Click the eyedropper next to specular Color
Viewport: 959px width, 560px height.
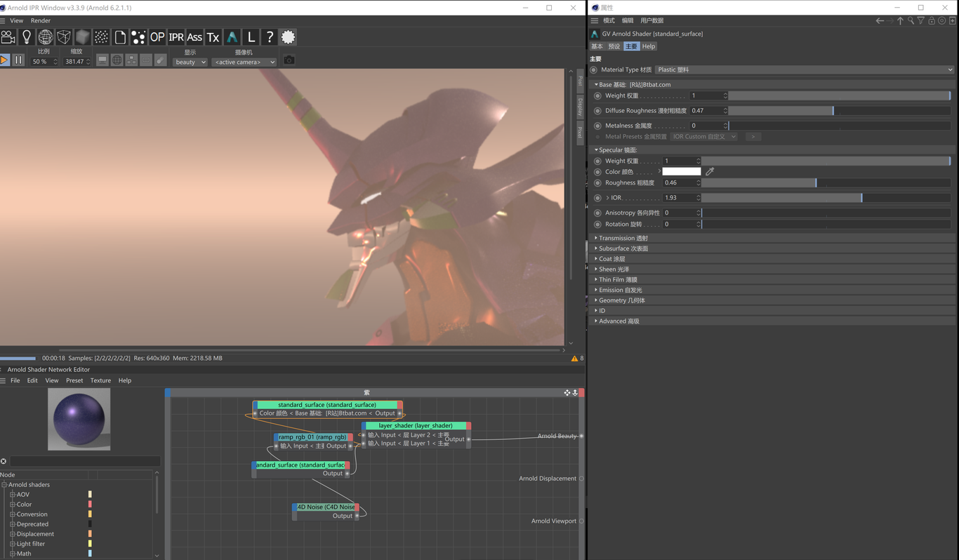tap(710, 171)
